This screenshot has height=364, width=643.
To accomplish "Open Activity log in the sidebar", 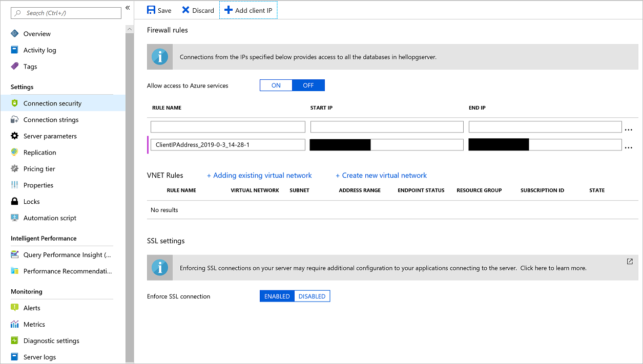I will coord(40,50).
